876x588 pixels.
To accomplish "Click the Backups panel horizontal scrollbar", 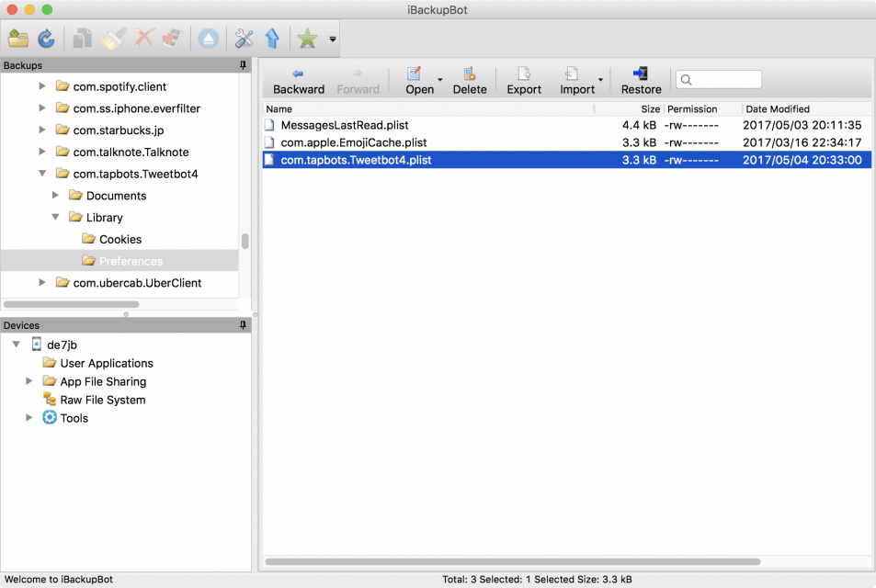I will 72,304.
